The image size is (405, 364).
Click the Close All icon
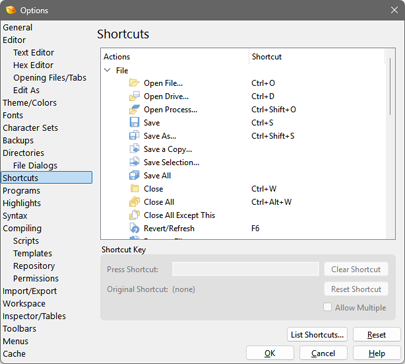[134, 202]
